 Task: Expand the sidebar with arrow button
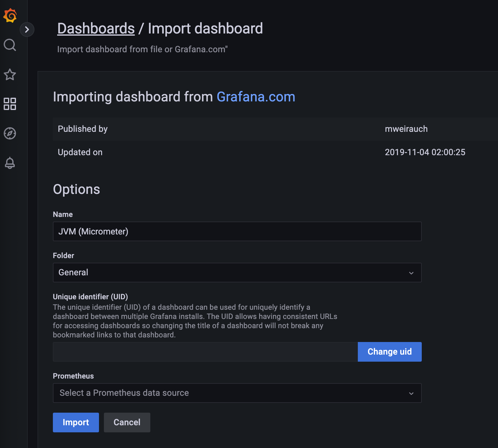pyautogui.click(x=27, y=29)
